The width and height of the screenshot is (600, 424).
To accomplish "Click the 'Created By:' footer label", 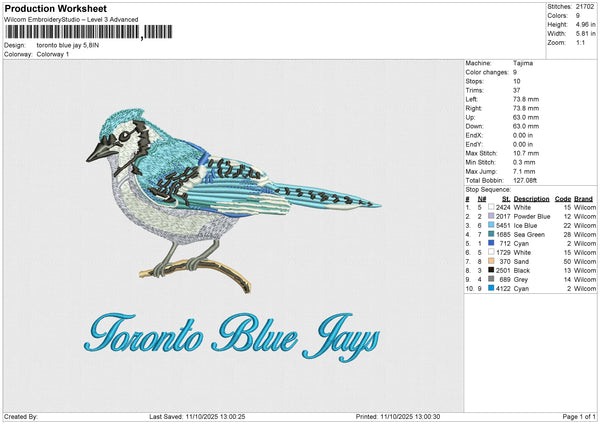I will [x=21, y=416].
